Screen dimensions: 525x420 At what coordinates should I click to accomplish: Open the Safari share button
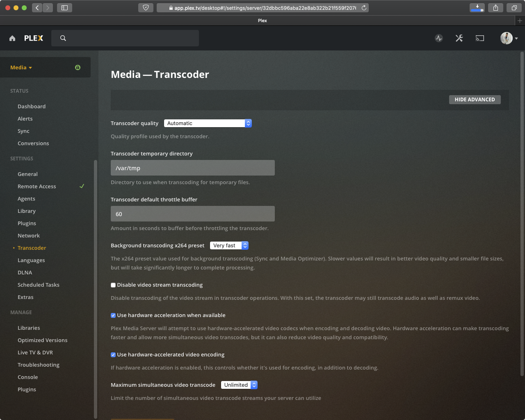(x=496, y=7)
